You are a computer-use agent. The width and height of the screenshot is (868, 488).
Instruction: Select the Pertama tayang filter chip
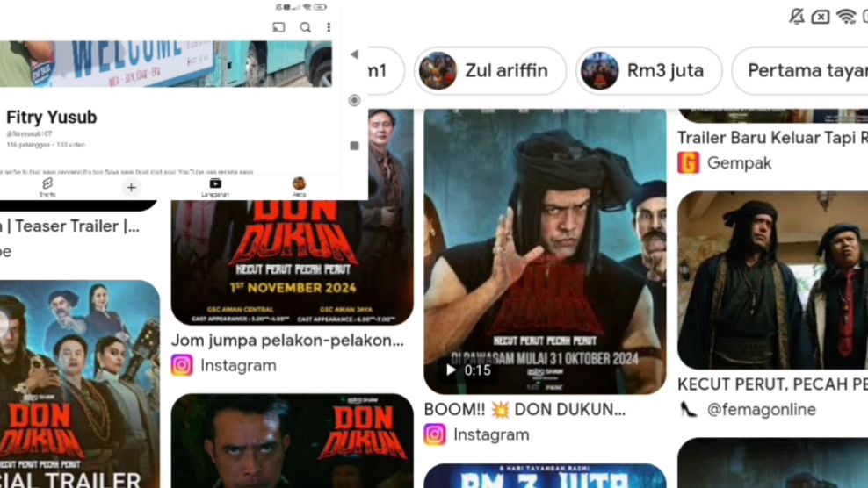pyautogui.click(x=799, y=71)
